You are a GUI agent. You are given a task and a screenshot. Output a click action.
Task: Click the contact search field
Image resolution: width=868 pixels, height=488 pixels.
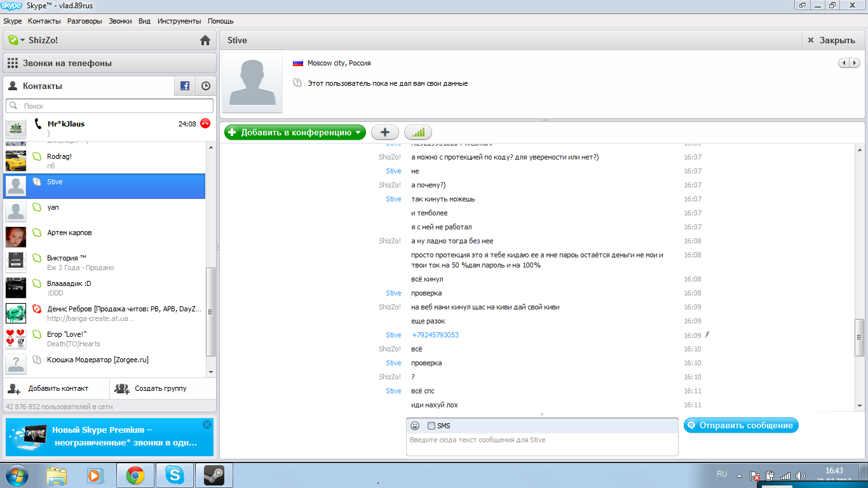[110, 105]
